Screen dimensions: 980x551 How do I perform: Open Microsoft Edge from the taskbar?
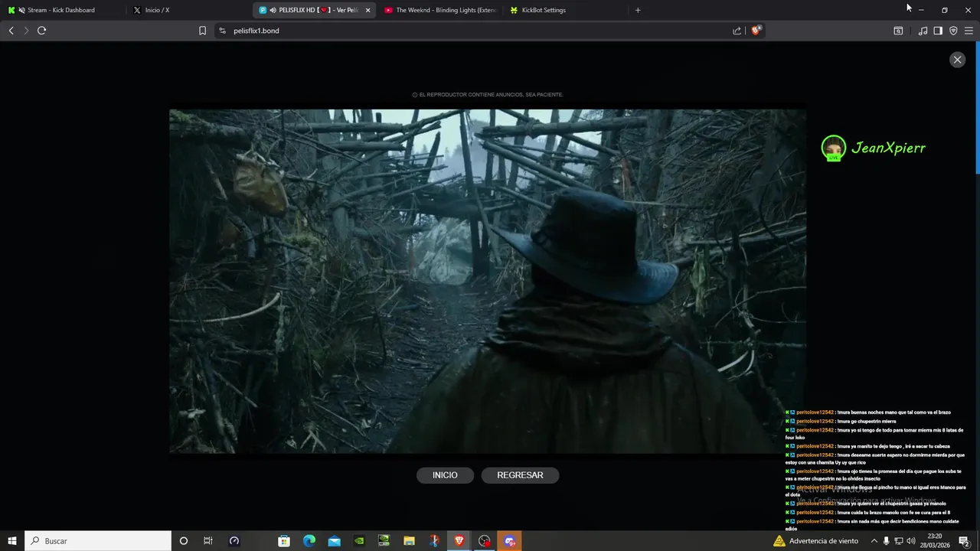309,541
